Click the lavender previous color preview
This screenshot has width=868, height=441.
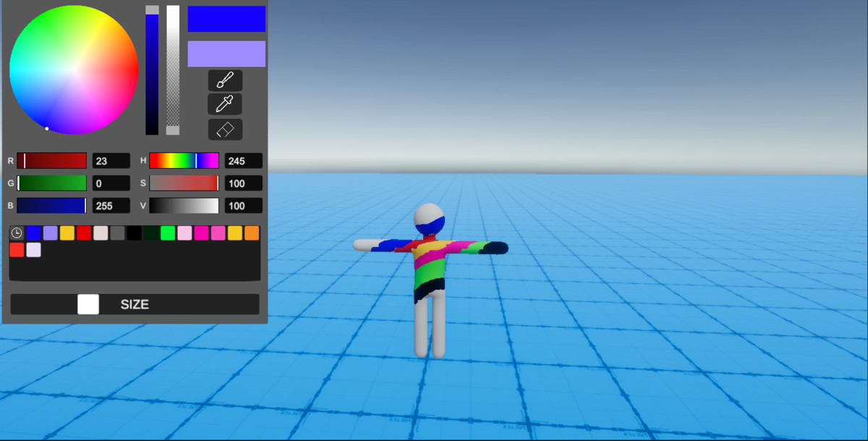[226, 54]
